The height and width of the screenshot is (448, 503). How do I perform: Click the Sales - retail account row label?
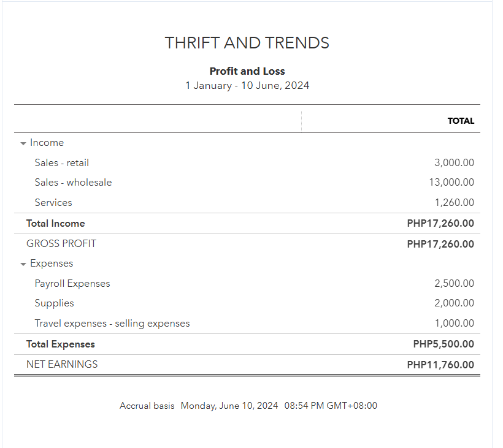62,162
